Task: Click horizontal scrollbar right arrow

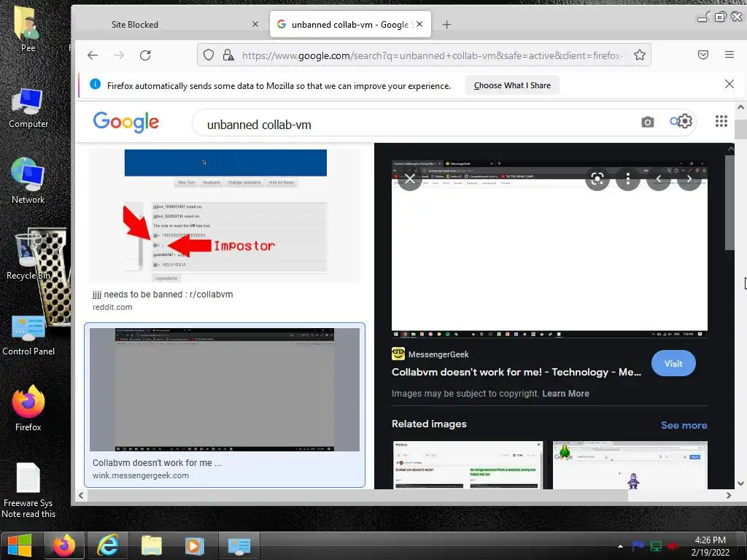Action: click(x=729, y=496)
